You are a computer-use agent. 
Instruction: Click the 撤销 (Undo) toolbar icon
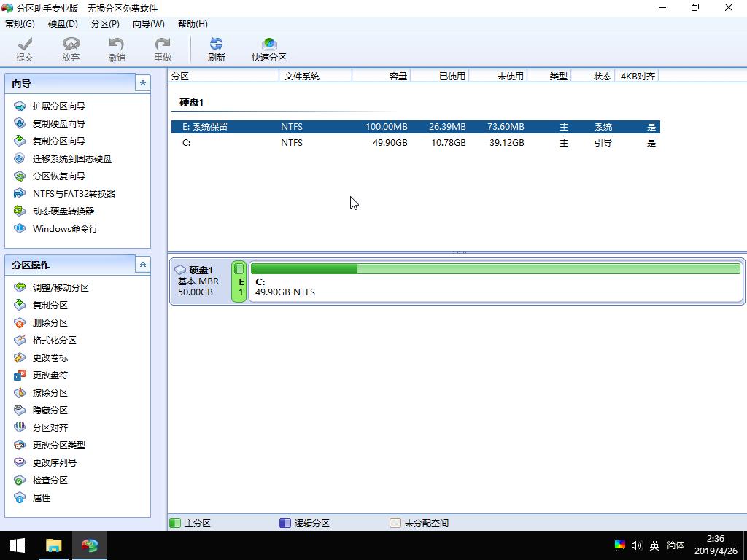(116, 48)
